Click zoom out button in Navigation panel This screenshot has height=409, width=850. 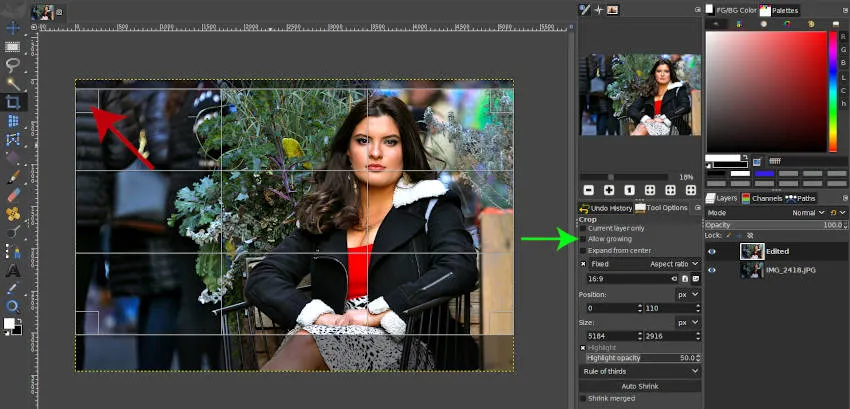click(x=588, y=190)
